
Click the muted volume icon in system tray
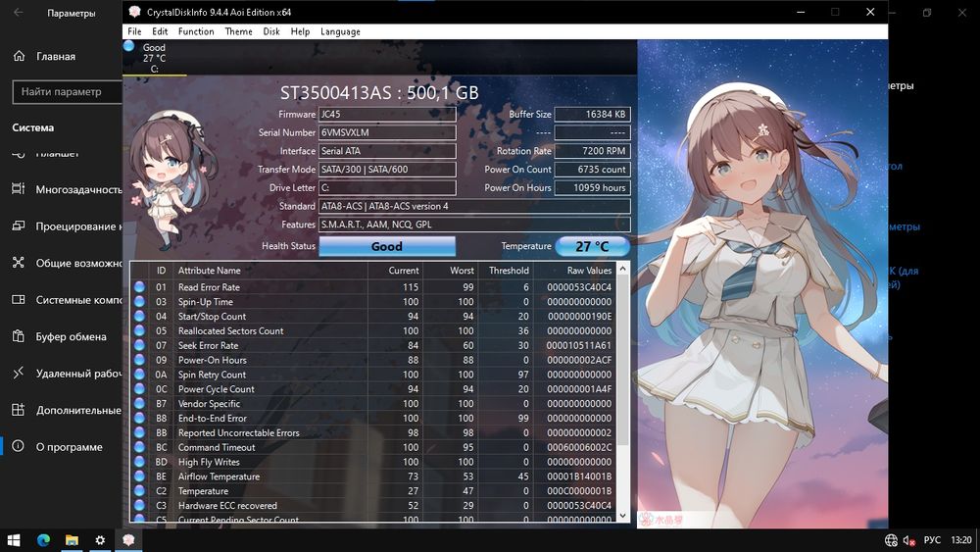(x=909, y=540)
